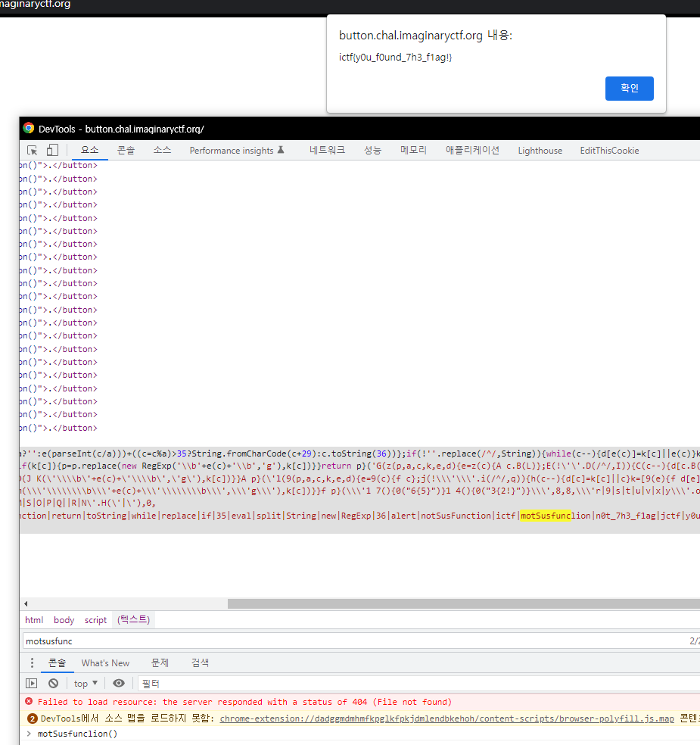The image size is (700, 745).
Task: Select the 'body' breadcrumb item
Action: [64, 619]
